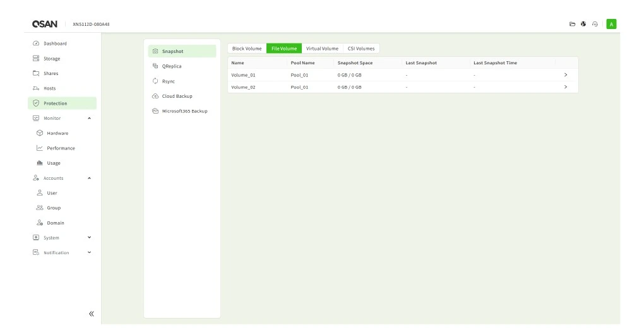Screen dimensions: 644x328
Task: Select the Protection shield icon
Action: click(36, 103)
